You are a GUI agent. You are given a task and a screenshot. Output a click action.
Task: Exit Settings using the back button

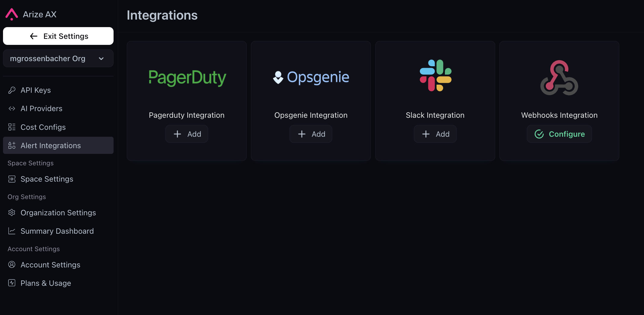[x=58, y=36]
